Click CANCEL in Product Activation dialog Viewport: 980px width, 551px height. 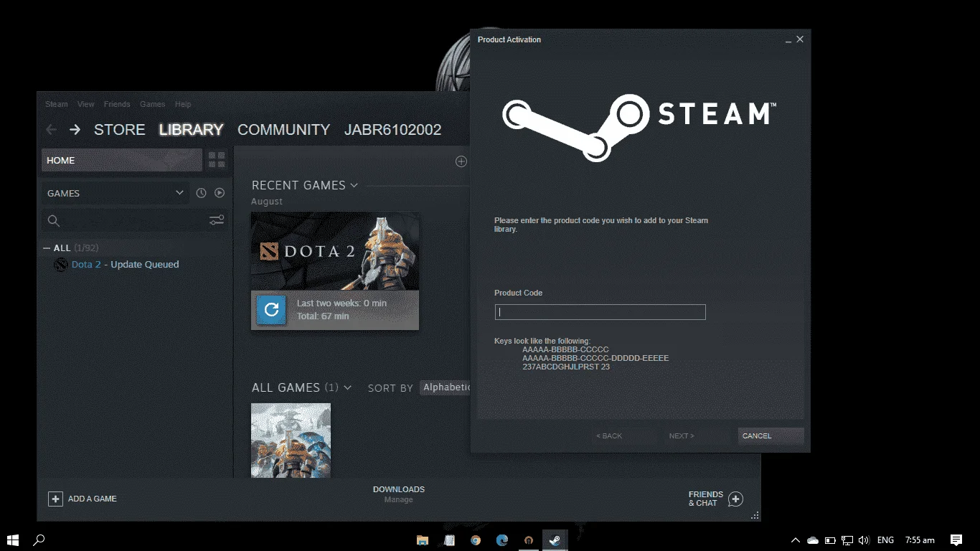point(771,435)
